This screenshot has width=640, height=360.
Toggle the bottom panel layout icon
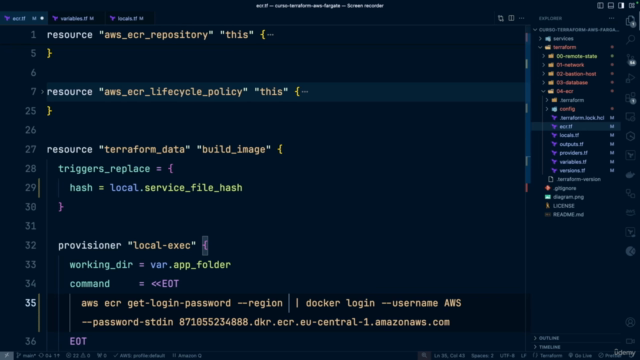tap(611, 5)
